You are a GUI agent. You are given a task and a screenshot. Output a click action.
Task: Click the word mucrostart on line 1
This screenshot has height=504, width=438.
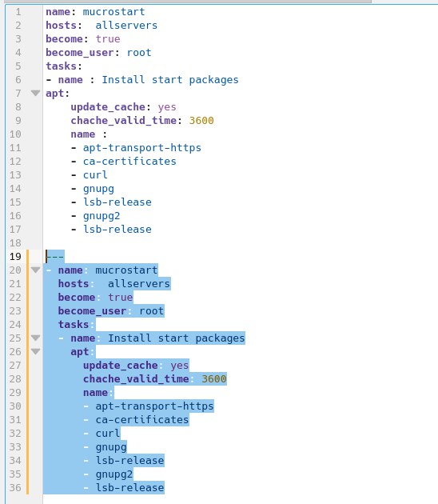click(x=114, y=12)
